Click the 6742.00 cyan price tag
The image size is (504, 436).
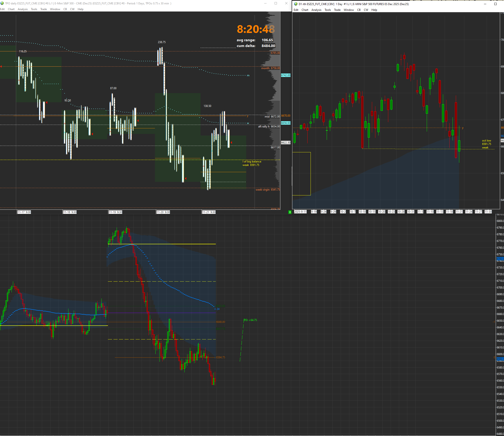click(286, 75)
